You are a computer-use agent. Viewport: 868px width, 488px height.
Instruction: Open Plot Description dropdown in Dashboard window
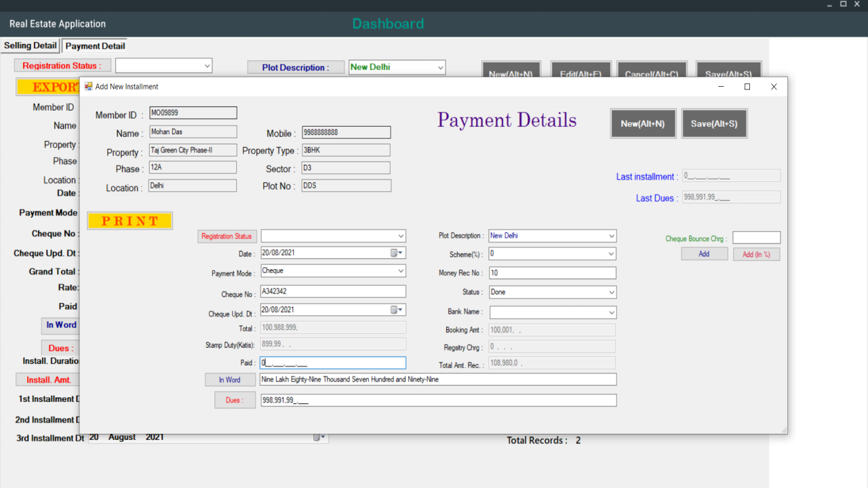point(441,67)
